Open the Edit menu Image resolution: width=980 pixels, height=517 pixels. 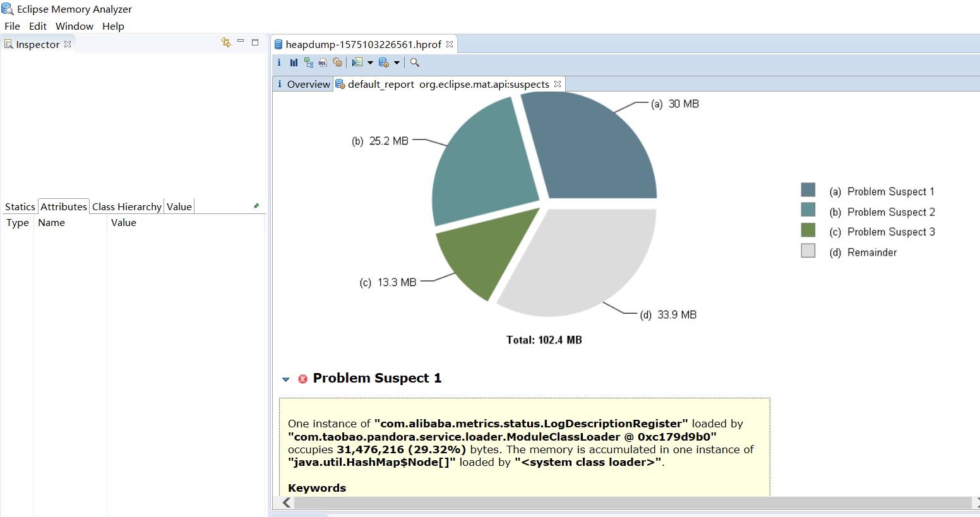[x=38, y=26]
